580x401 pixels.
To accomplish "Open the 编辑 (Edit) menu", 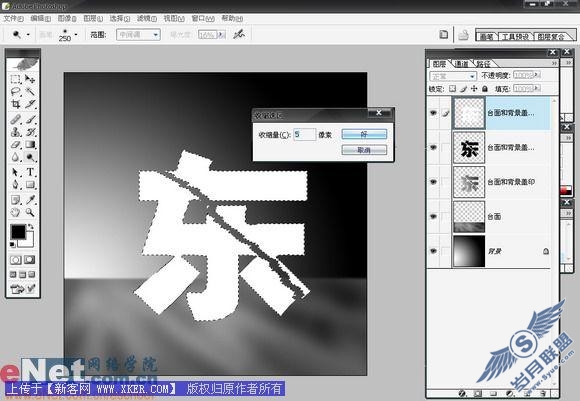I will pos(40,18).
